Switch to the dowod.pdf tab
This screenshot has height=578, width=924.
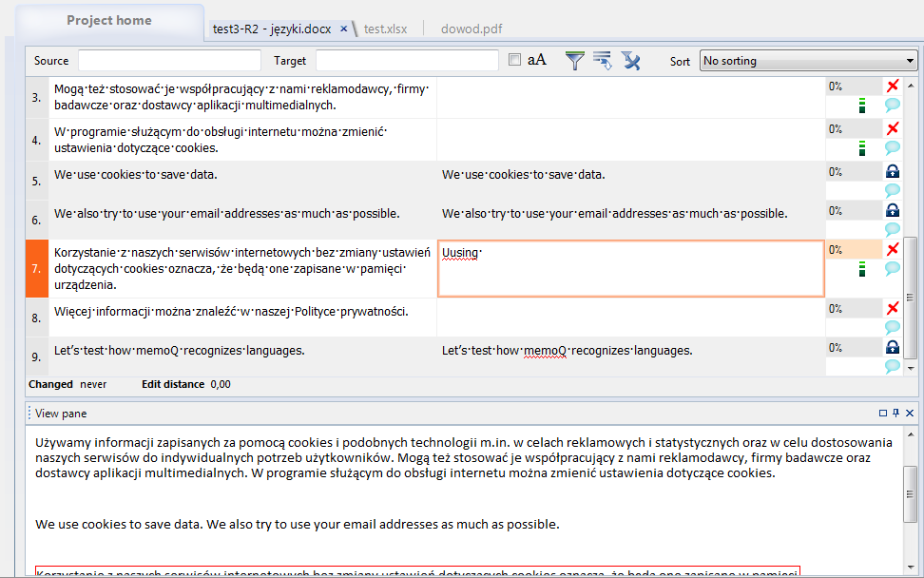[472, 29]
